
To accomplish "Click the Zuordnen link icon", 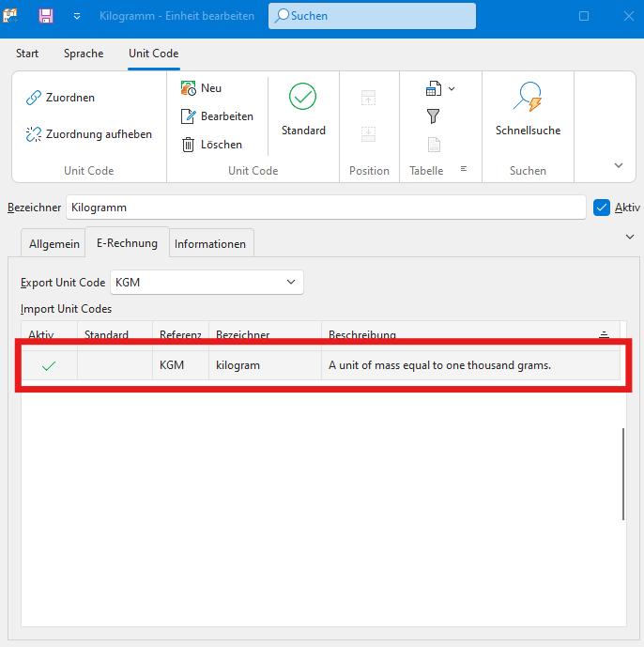I will pyautogui.click(x=34, y=98).
